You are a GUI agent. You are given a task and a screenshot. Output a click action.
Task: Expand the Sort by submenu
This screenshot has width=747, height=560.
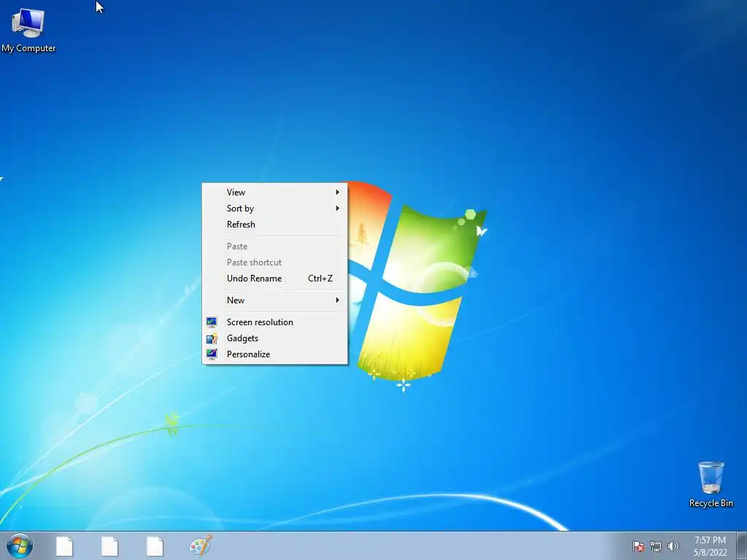pos(275,209)
